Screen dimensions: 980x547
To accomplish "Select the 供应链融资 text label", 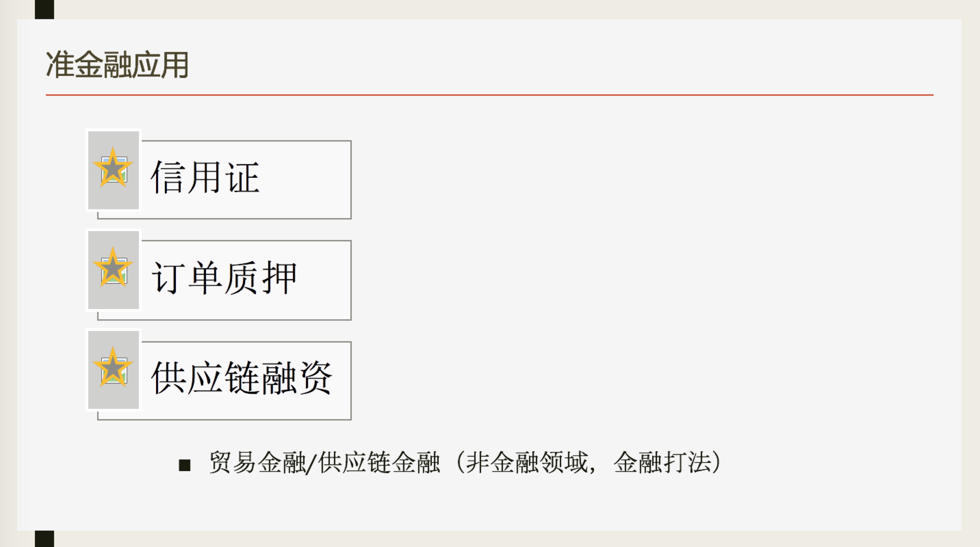I will point(242,378).
